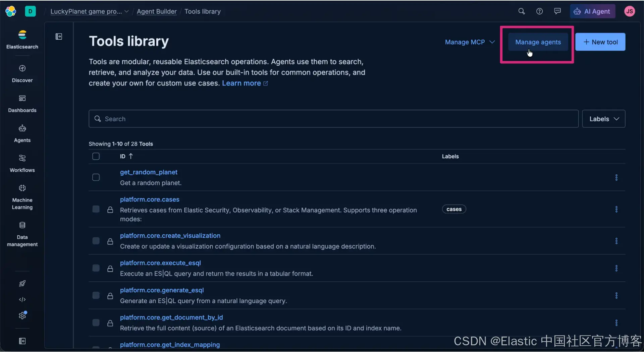644x352 pixels.
Task: Select the platform.core.get_document_by_id checkbox
Action: pyautogui.click(x=96, y=322)
